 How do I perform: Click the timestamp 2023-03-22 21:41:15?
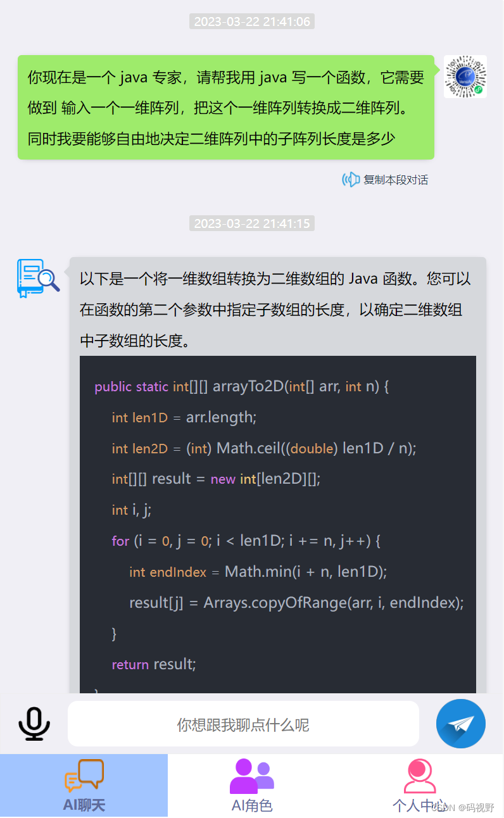[252, 223]
